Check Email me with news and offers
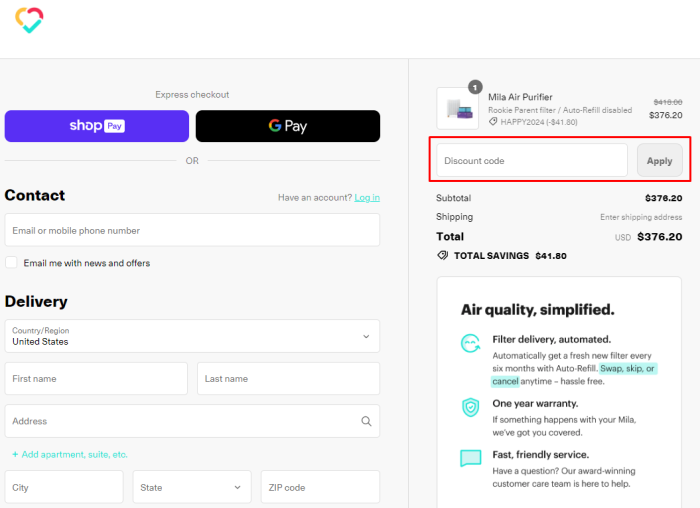700x508 pixels. pyautogui.click(x=11, y=262)
